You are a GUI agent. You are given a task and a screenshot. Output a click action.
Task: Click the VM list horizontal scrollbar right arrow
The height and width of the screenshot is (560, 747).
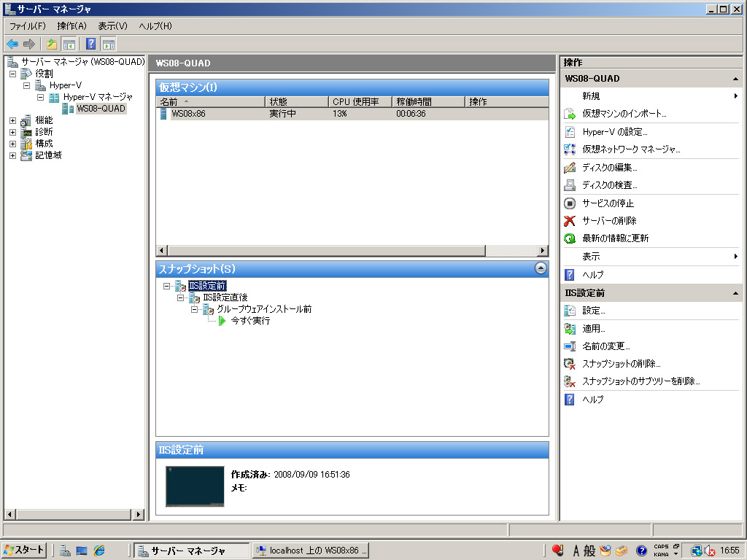[543, 251]
